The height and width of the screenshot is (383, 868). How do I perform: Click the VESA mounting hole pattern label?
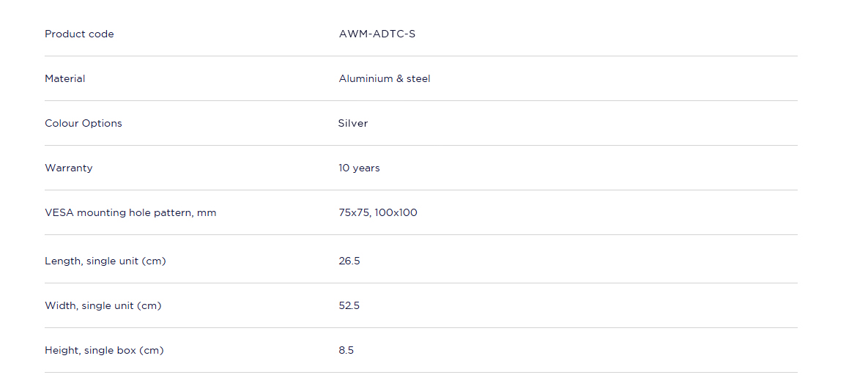click(130, 212)
